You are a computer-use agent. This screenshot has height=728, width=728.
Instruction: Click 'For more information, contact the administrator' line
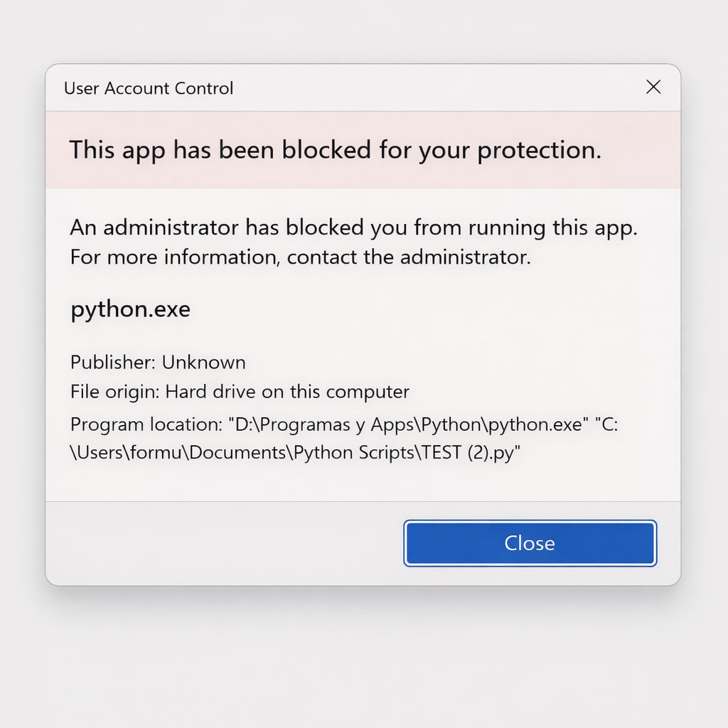coord(300,257)
